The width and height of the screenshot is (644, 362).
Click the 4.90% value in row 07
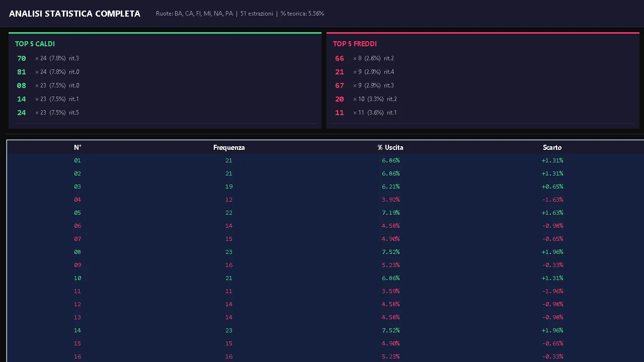390,239
